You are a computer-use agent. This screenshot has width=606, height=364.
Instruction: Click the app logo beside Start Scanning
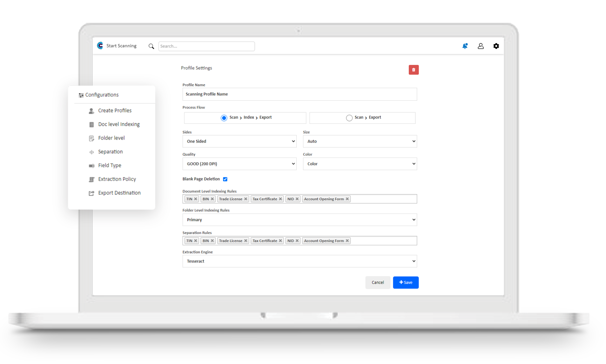[100, 46]
